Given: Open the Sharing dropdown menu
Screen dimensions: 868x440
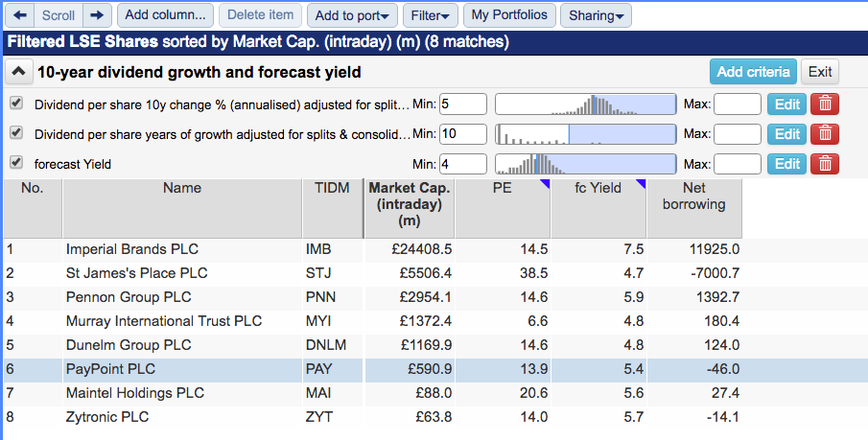Looking at the screenshot, I should [x=596, y=15].
